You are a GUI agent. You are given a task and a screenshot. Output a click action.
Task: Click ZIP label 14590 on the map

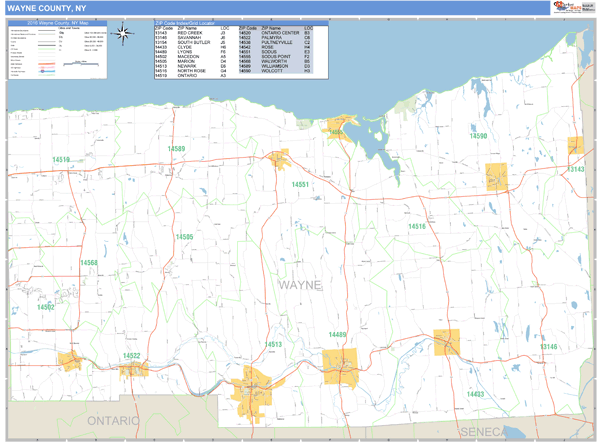[478, 136]
